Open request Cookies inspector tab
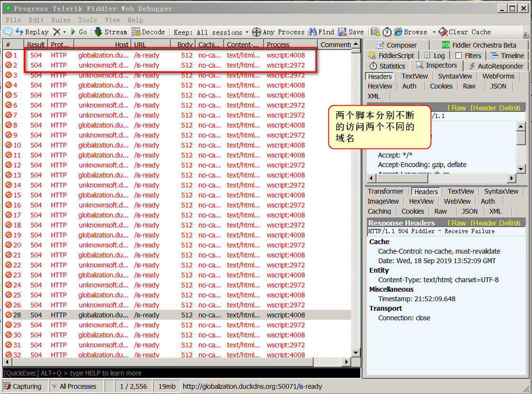532x394 pixels. [x=441, y=86]
